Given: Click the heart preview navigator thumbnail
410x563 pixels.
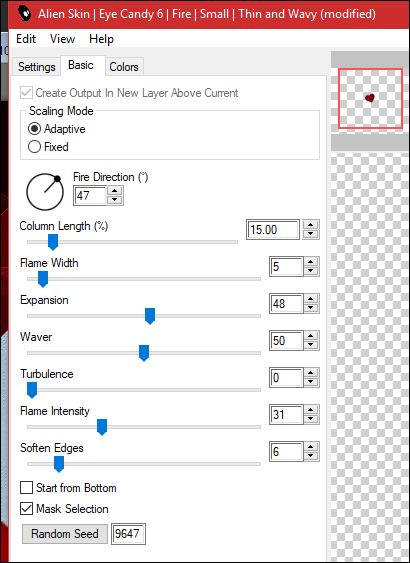Looking at the screenshot, I should point(370,98).
